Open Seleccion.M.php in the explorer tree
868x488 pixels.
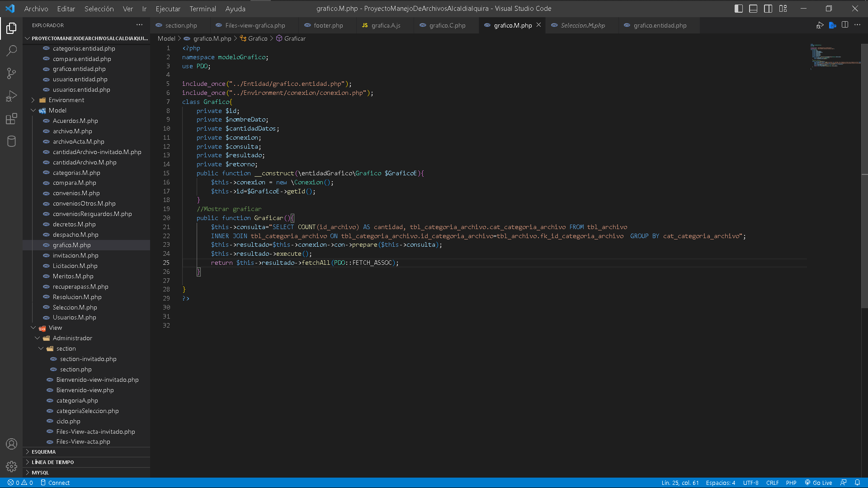(86, 307)
